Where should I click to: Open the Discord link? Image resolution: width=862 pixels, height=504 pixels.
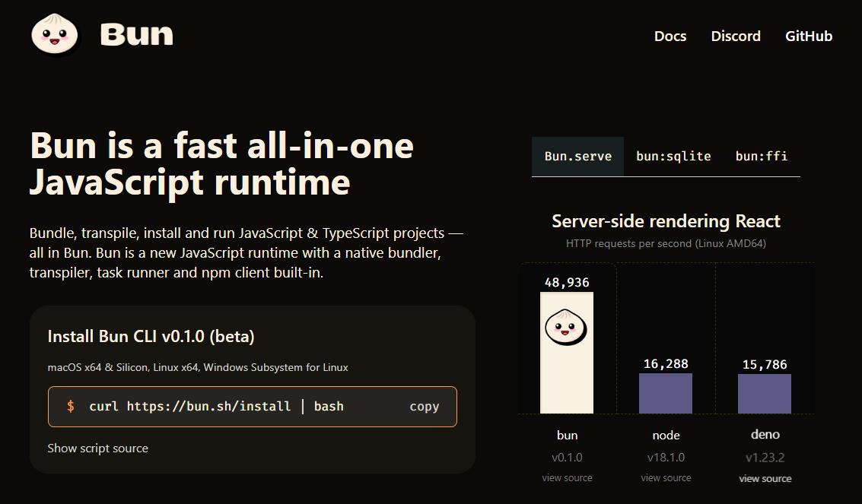click(736, 36)
